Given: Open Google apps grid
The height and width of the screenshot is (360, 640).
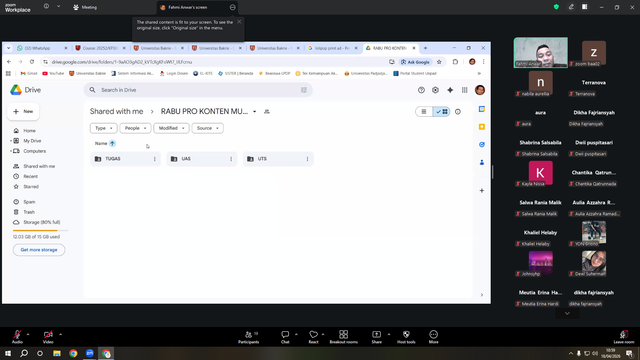Looking at the screenshot, I should click(464, 90).
